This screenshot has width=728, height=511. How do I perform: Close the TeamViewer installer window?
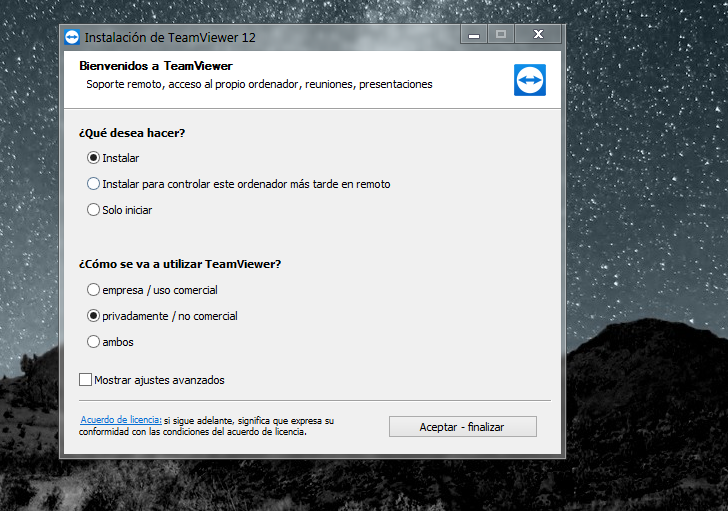click(538, 34)
